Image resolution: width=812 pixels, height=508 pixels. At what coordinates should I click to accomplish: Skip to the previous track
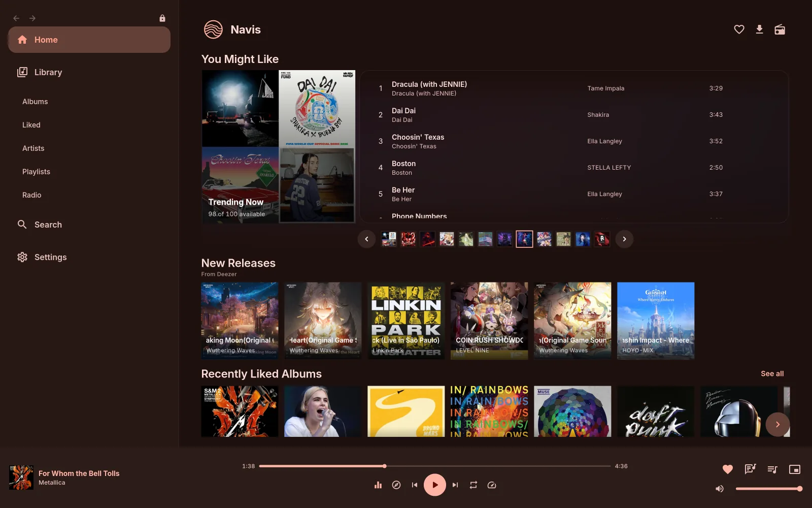click(x=415, y=485)
